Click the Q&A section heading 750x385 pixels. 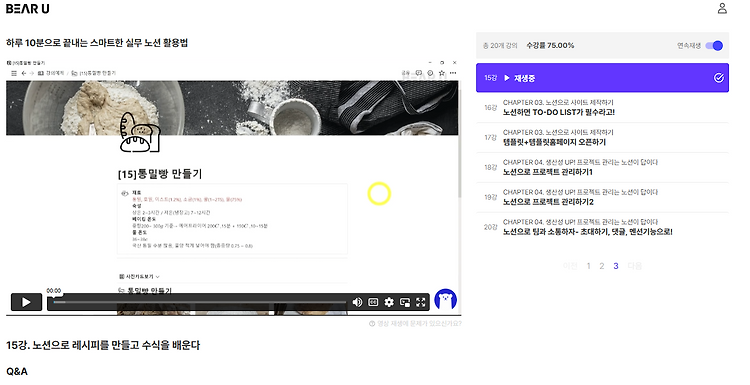pos(17,372)
